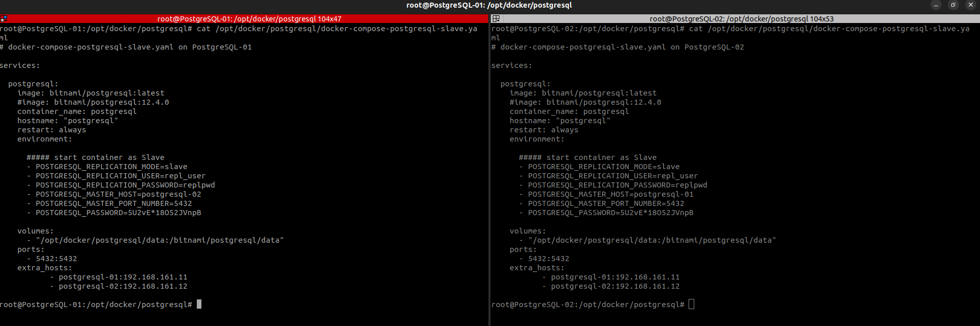Select the gray PostgreSQL-02 pane title bar
The width and height of the screenshot is (980, 326).
click(x=735, y=19)
